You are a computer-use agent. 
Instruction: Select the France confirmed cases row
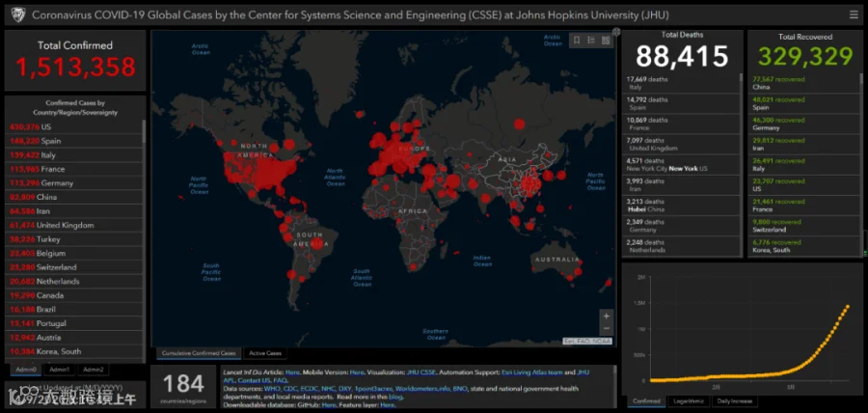(74, 169)
